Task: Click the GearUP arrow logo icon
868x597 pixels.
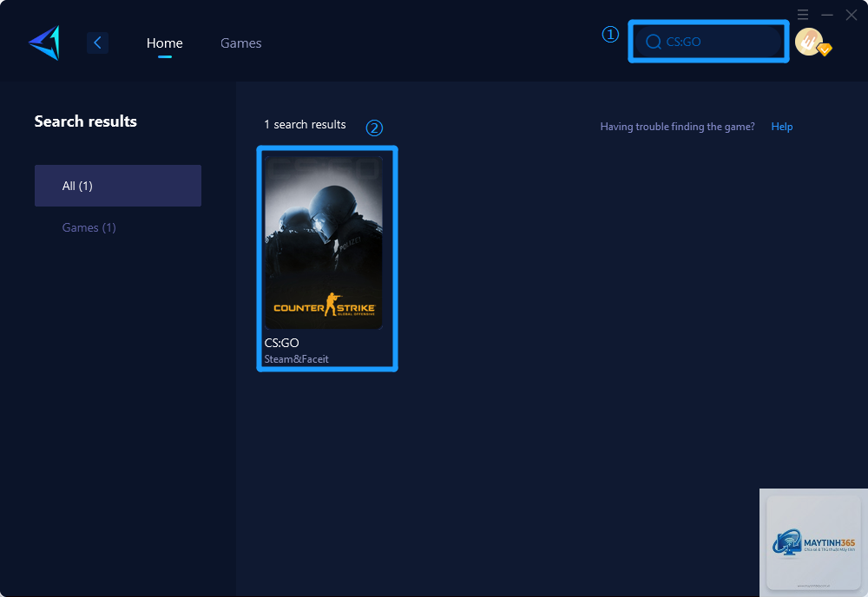Action: click(x=44, y=43)
